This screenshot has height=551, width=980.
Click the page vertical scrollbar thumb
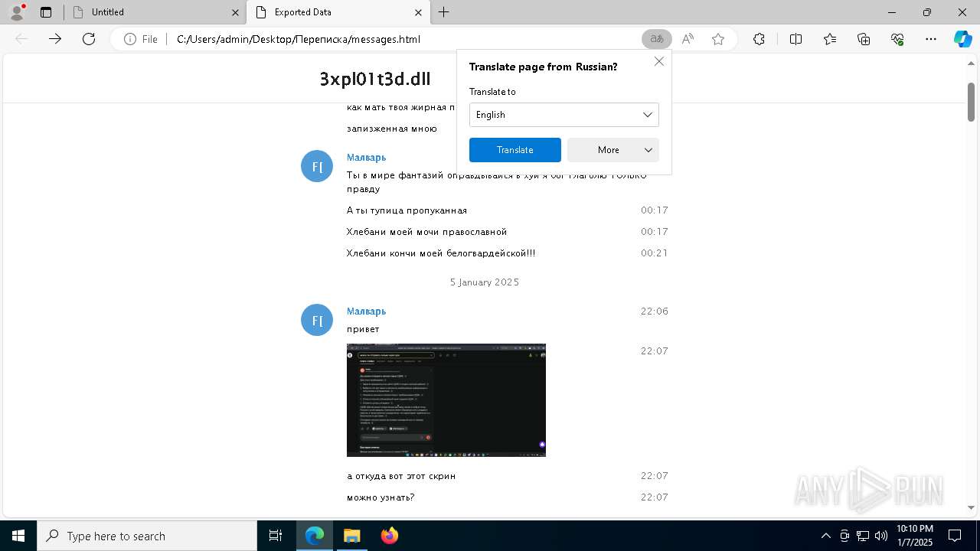click(x=971, y=101)
